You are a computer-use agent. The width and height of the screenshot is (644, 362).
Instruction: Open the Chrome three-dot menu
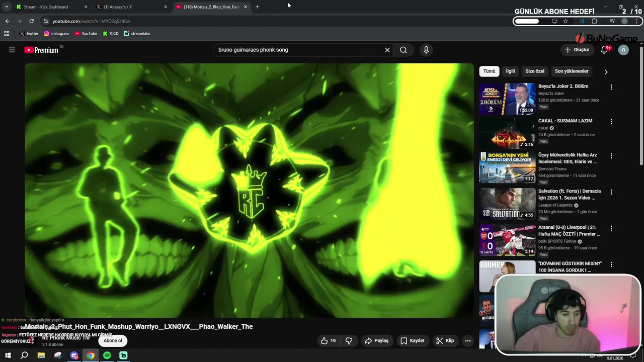point(637,21)
